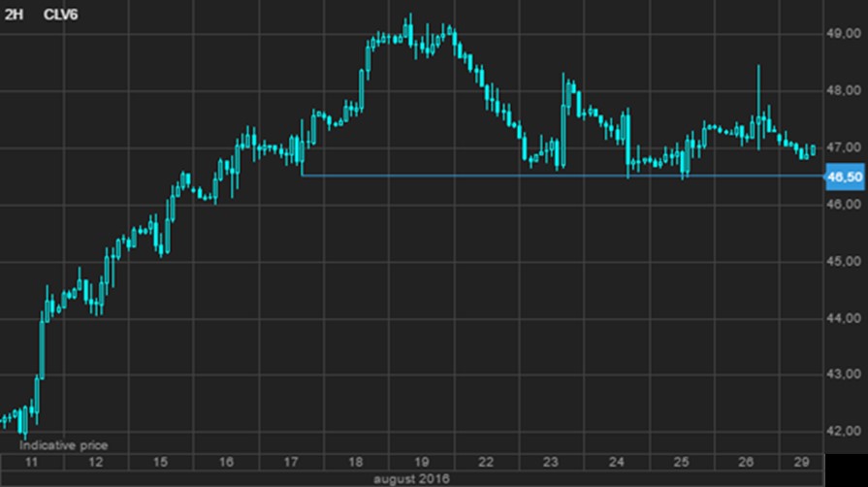
Task: Click the 48,00 price axis label
Action: click(844, 90)
